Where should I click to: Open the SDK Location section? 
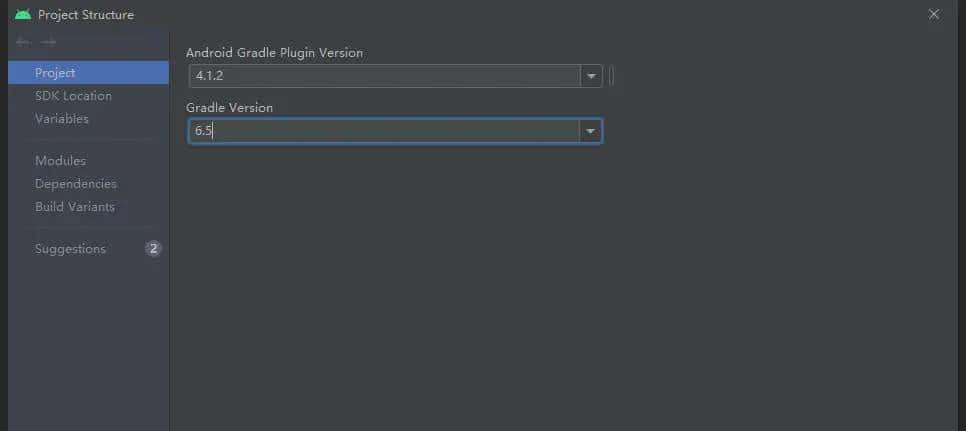(73, 96)
